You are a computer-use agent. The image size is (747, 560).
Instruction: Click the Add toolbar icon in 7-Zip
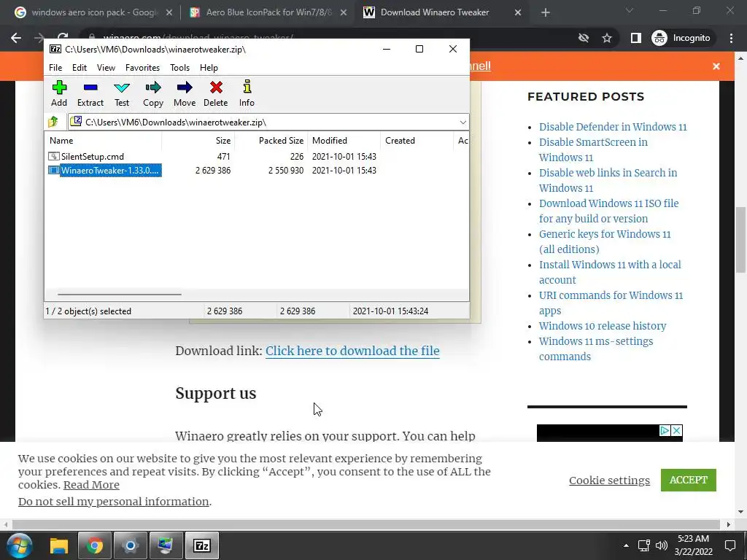coord(59,94)
